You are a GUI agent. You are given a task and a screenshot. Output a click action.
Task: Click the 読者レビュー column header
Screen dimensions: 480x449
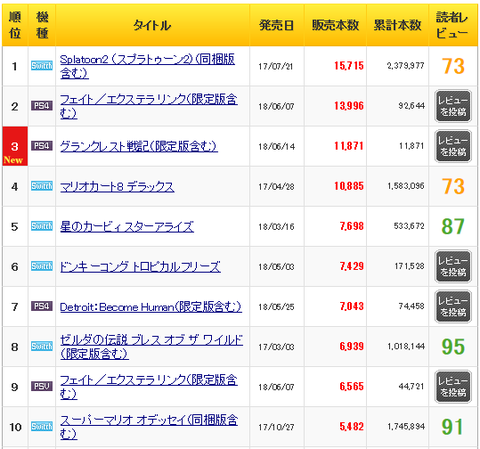pos(453,25)
